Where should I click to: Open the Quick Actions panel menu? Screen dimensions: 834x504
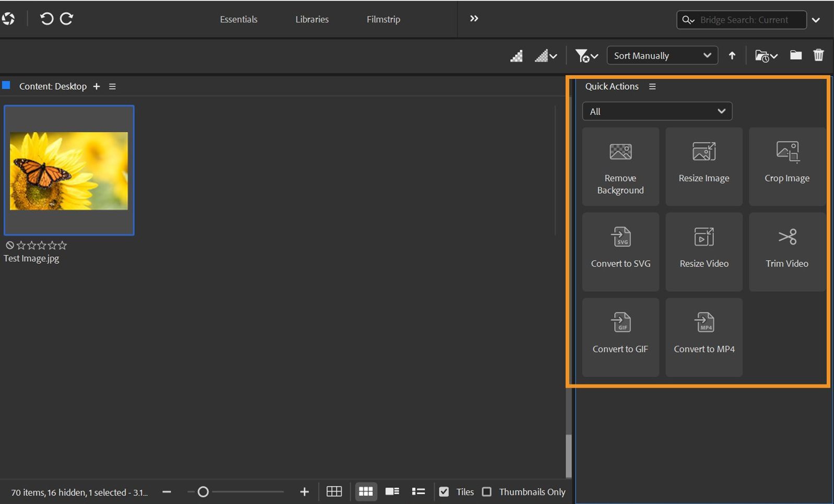pyautogui.click(x=652, y=87)
